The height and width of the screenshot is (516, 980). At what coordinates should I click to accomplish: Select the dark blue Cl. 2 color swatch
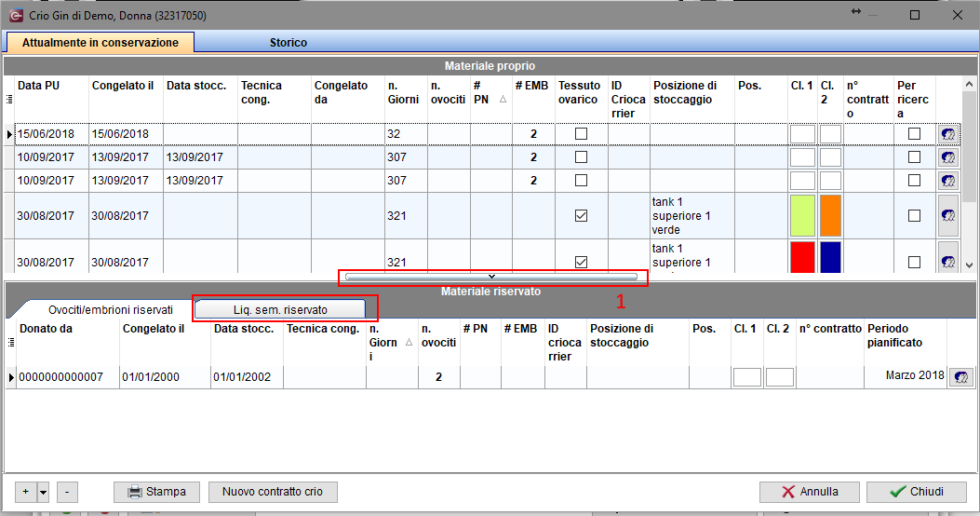(x=830, y=257)
